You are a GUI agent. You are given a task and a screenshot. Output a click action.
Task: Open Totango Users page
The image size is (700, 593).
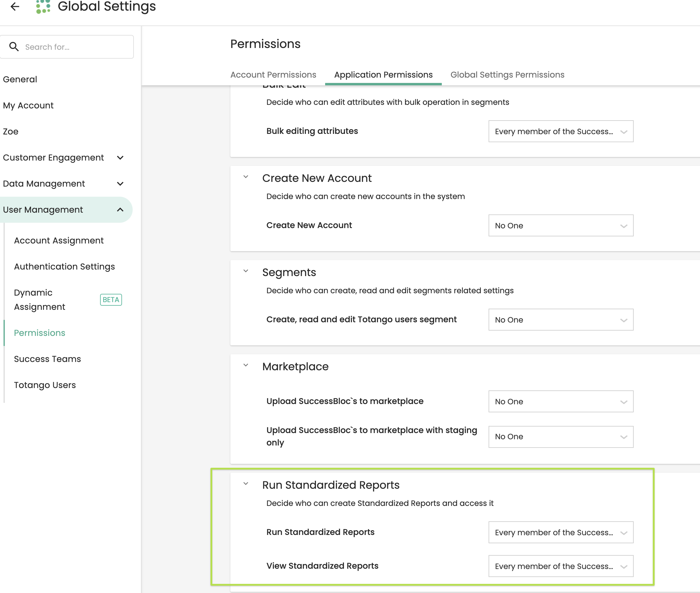click(45, 385)
